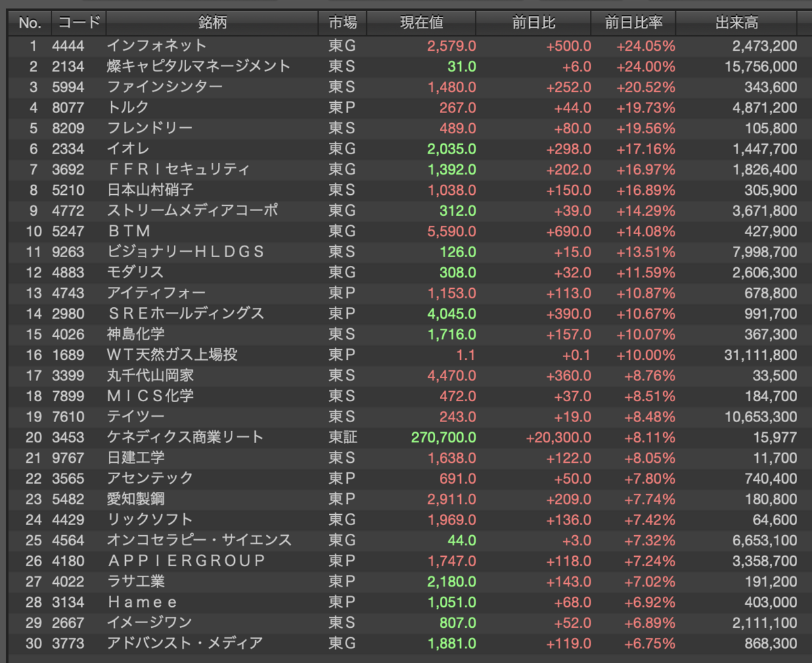Sort by the 出来高 column header

(737, 23)
